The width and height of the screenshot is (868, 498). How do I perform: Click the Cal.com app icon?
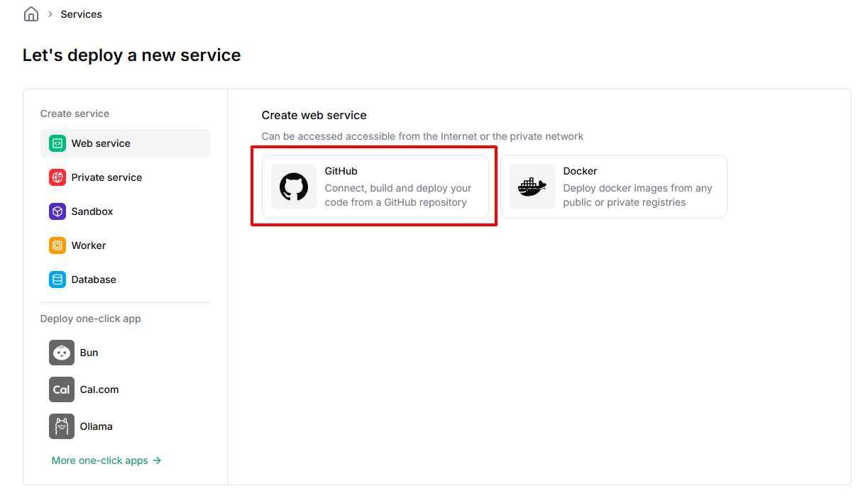pos(62,389)
